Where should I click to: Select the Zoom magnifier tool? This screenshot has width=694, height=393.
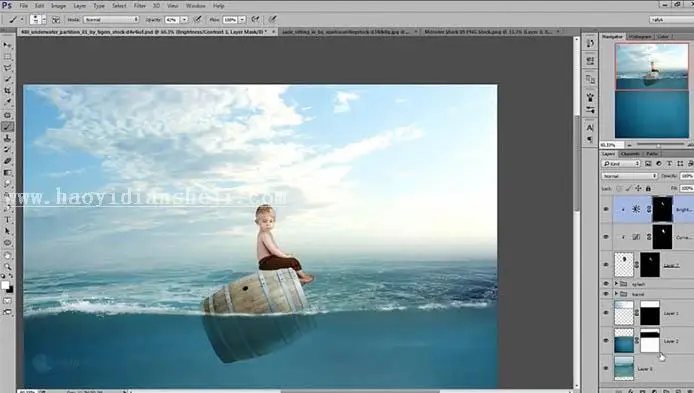[x=8, y=266]
